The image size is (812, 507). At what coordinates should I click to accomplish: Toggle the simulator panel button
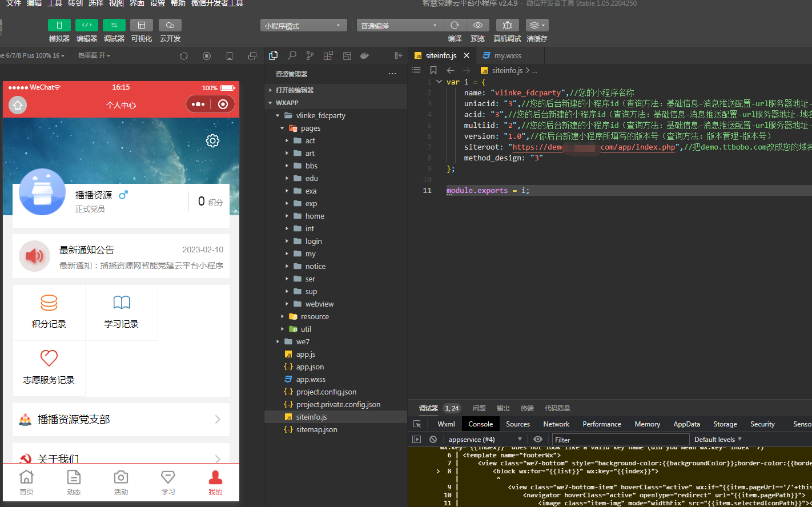coord(59,25)
